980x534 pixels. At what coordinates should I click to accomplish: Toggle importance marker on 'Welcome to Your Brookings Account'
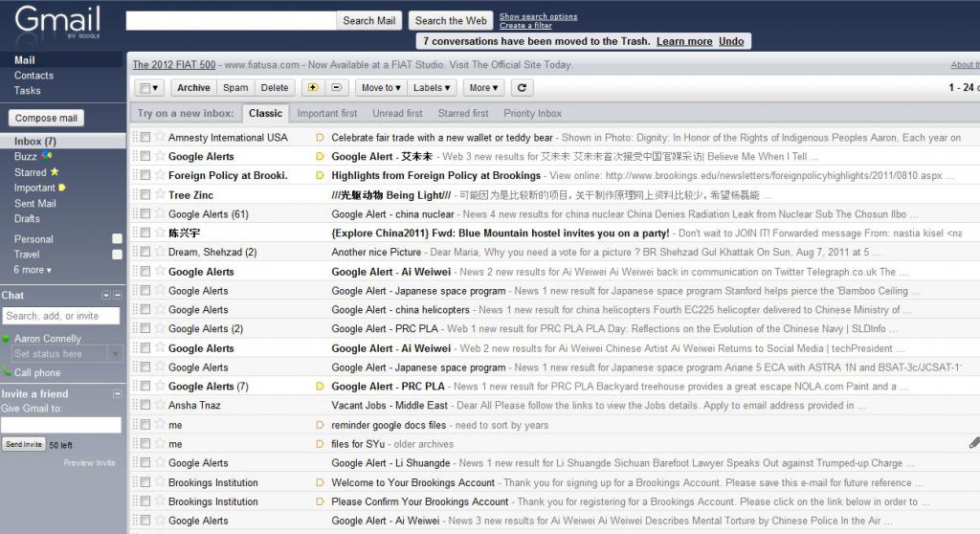click(320, 482)
